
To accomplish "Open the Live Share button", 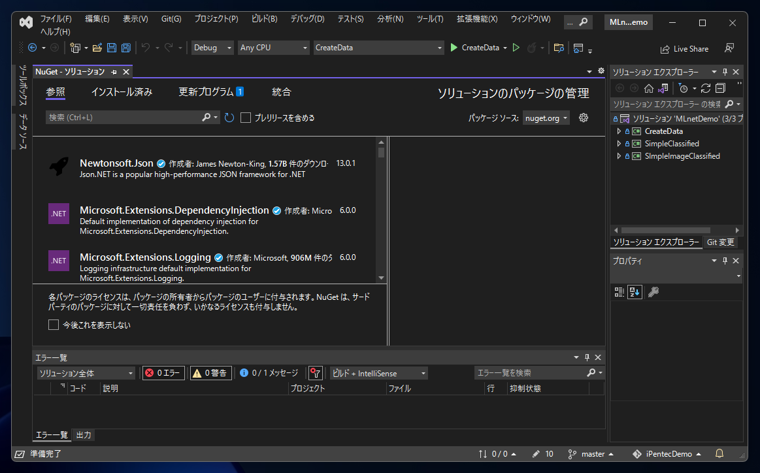I will (x=684, y=49).
